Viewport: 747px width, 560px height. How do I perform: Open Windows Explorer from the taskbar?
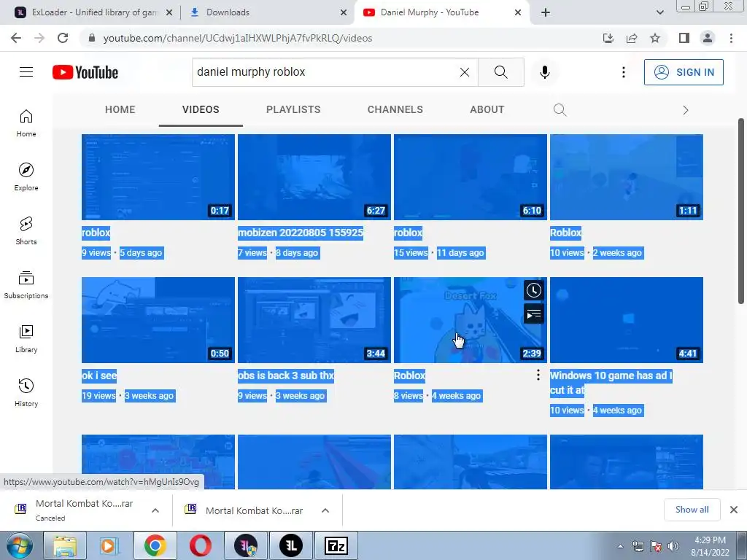[65, 545]
